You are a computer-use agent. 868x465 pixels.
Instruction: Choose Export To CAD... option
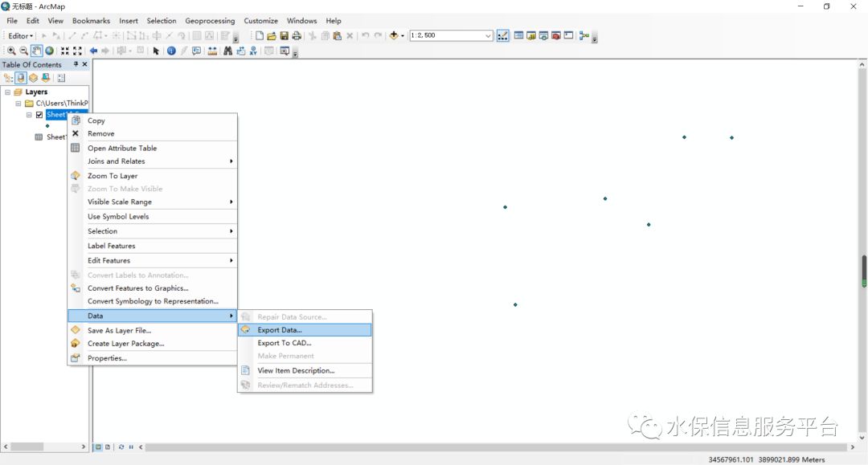305,343
